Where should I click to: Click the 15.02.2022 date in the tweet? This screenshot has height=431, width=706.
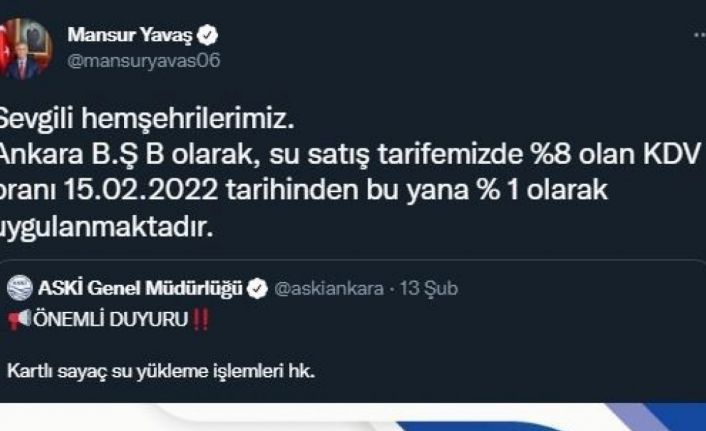point(141,190)
